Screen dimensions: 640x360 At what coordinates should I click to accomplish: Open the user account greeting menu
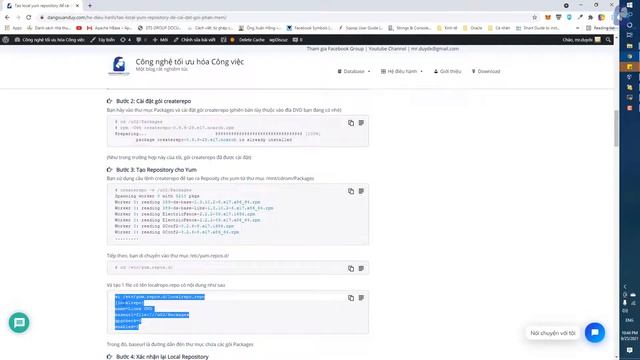pos(581,40)
